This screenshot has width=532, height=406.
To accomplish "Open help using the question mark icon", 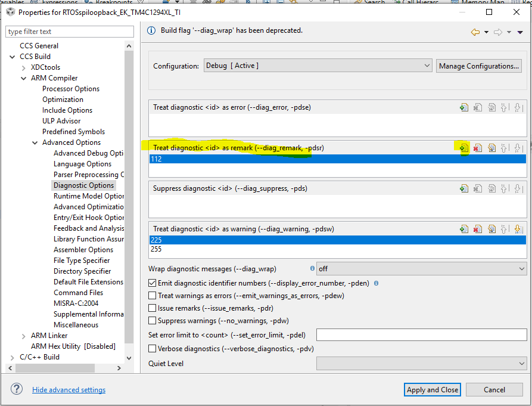I will [x=16, y=389].
